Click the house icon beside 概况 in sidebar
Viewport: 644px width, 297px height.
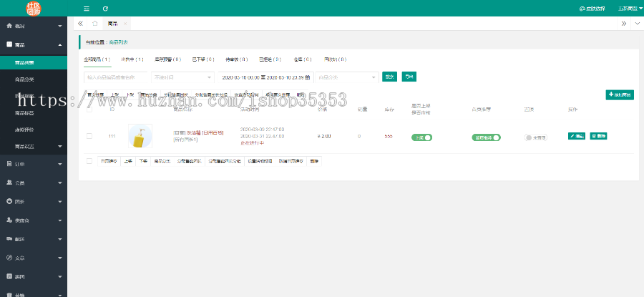(9, 26)
